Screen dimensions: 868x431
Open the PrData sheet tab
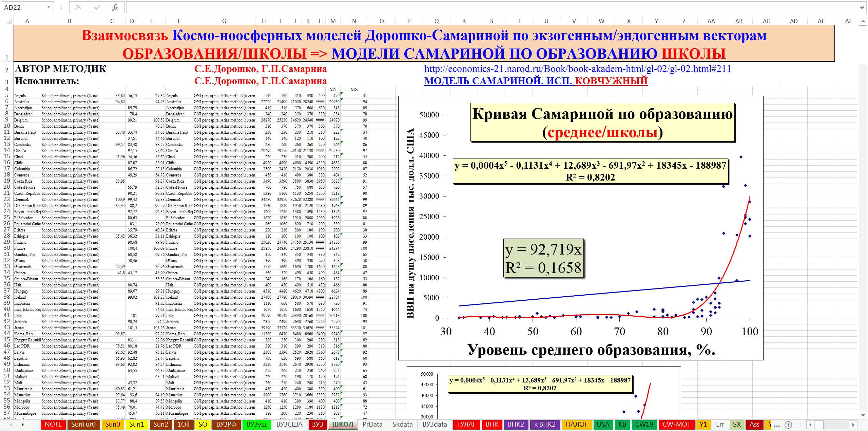[x=372, y=425]
